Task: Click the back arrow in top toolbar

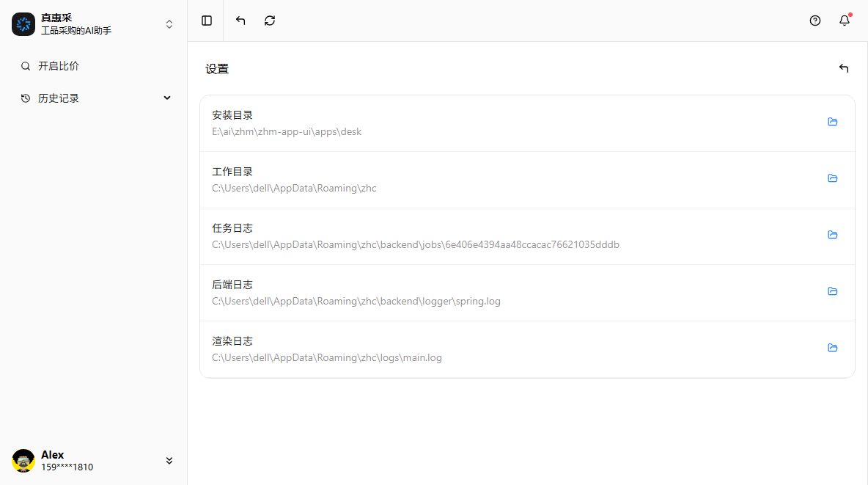Action: click(x=240, y=21)
